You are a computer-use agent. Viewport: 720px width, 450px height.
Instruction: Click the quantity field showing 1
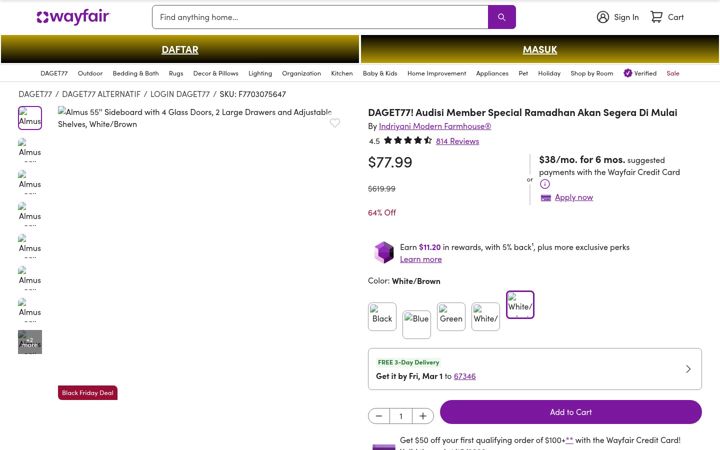(x=401, y=416)
